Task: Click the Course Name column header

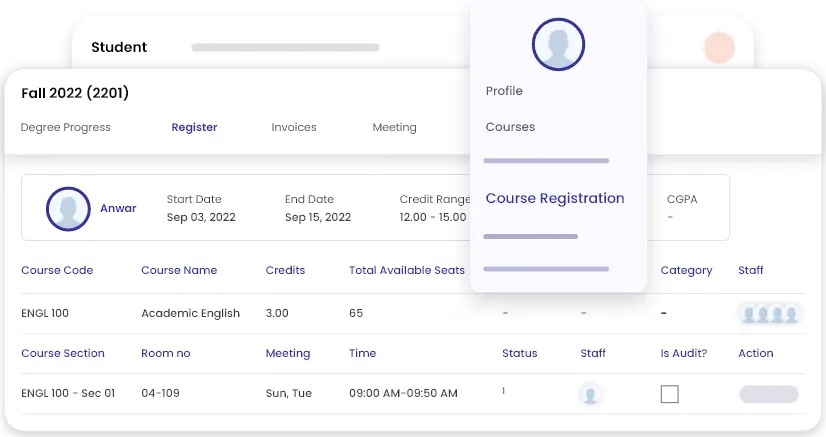Action: coord(179,270)
